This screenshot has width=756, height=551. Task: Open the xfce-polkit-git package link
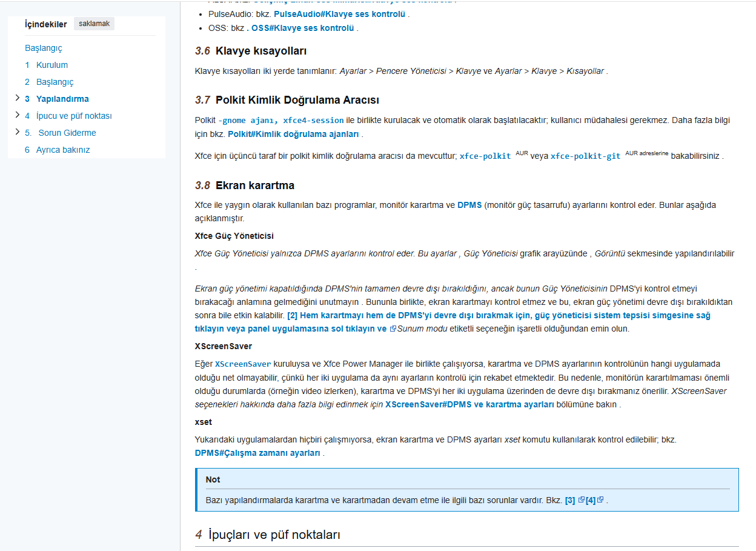pyautogui.click(x=585, y=156)
